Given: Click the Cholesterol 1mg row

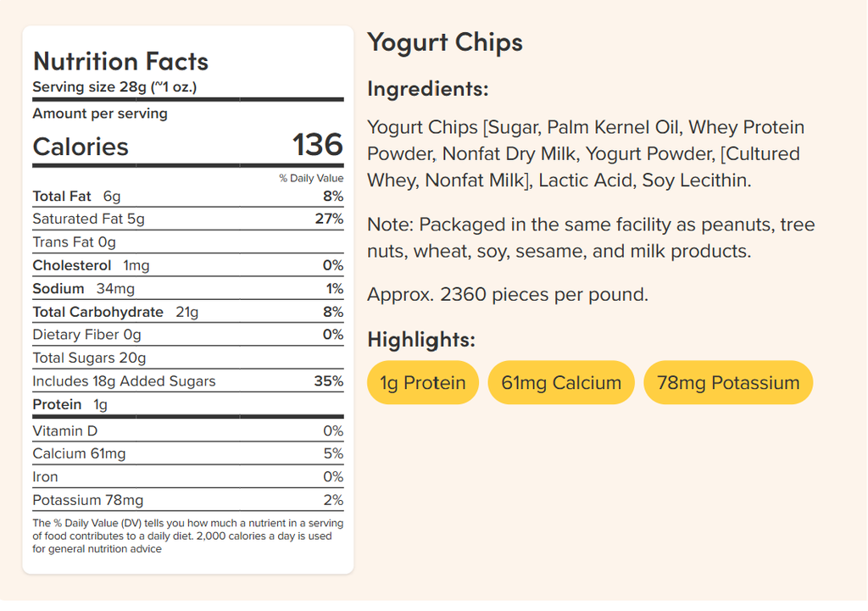Looking at the screenshot, I should click(x=91, y=266).
